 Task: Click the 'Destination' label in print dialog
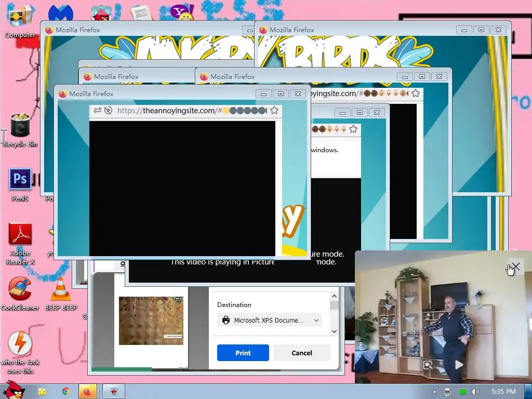[x=234, y=304]
